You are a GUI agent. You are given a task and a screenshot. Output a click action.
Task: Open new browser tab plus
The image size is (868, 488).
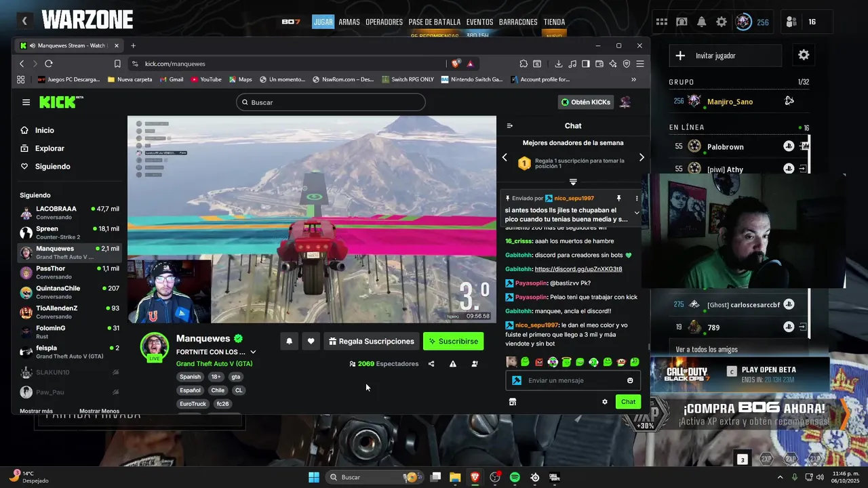pos(133,45)
